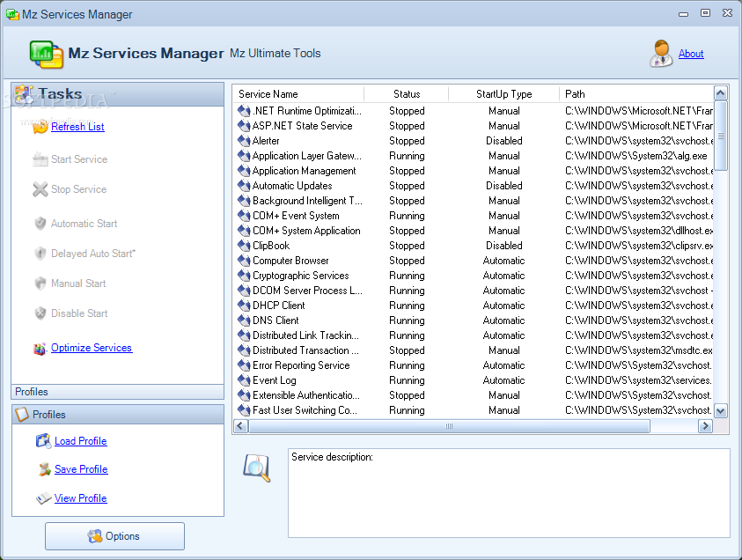This screenshot has width=742, height=560.
Task: Click the About person icon
Action: (x=661, y=54)
